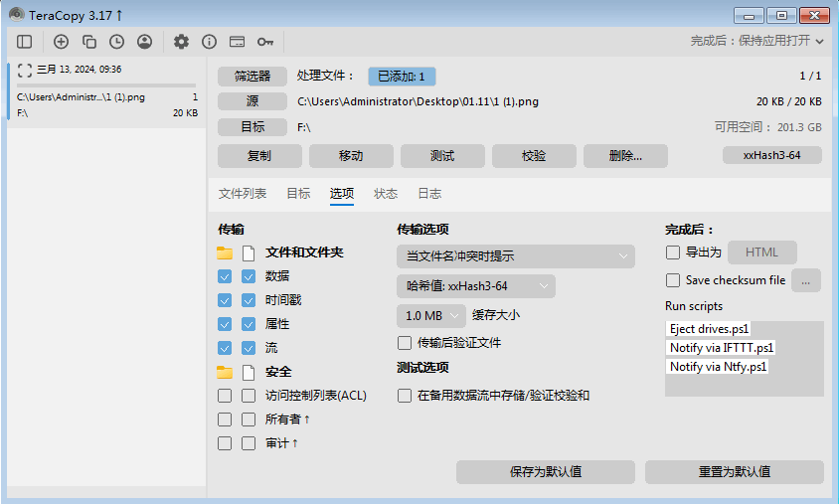Enable 导出为 checkbox
Viewport: 839px width, 504px height.
673,252
